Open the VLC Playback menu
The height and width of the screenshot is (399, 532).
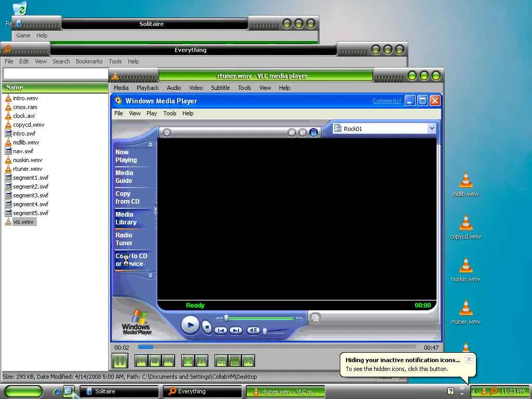148,88
